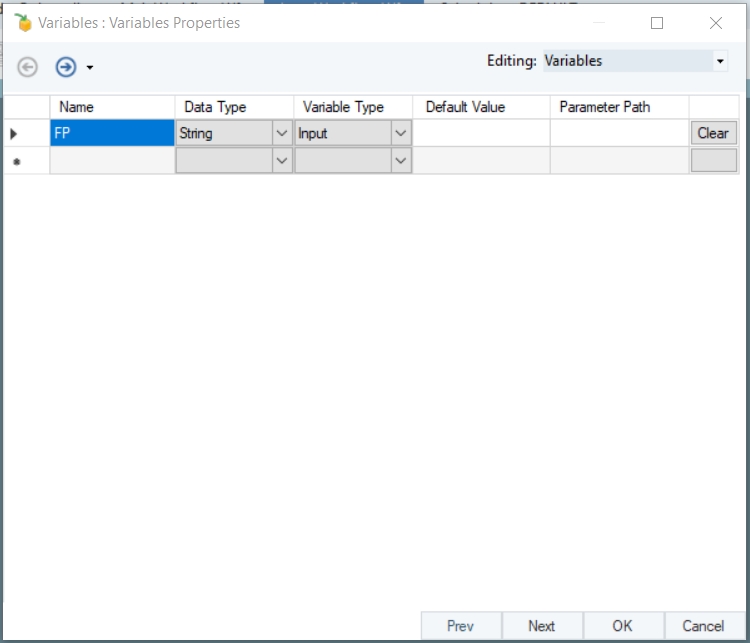Click the Name column header
750x643 pixels.
point(112,107)
